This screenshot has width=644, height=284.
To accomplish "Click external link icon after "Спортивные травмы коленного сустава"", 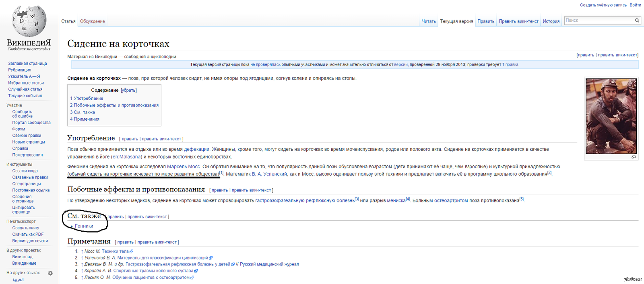I will pos(196,271).
